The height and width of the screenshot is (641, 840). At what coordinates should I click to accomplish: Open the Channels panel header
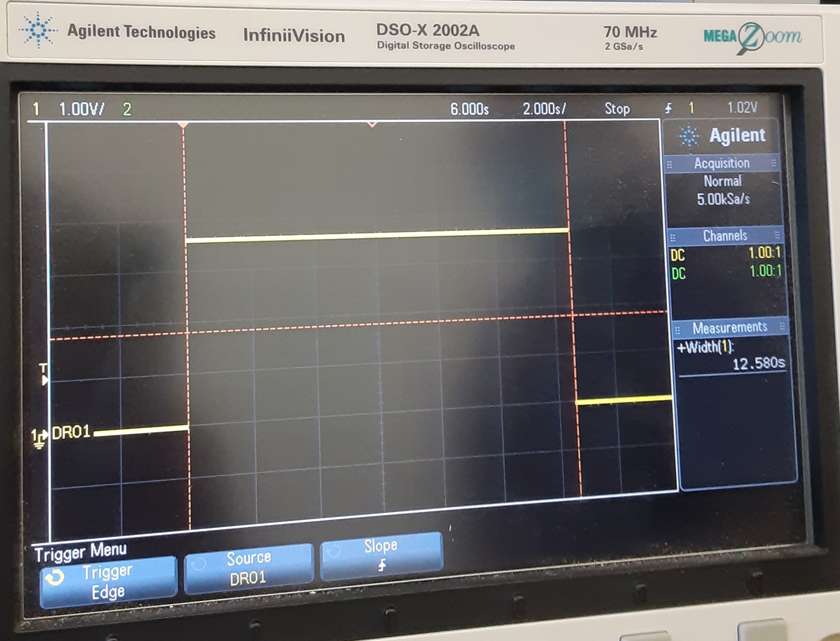(x=725, y=236)
